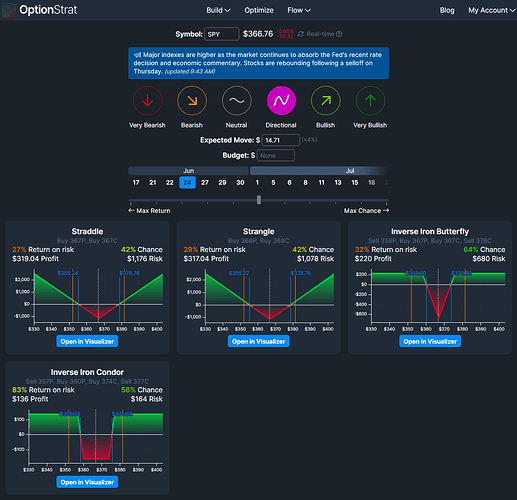Select the Directional sentiment icon
This screenshot has width=517, height=500.
281,101
